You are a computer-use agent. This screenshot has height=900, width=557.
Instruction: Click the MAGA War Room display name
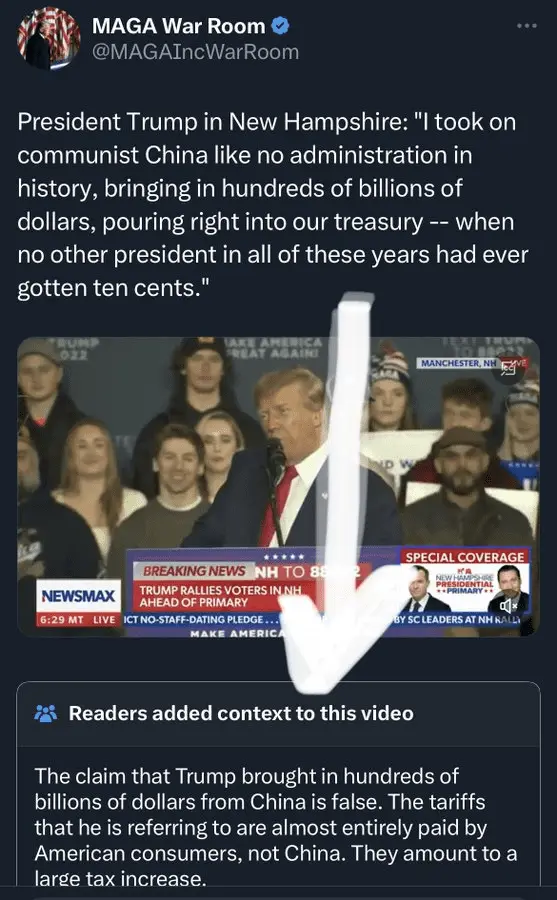click(x=179, y=26)
